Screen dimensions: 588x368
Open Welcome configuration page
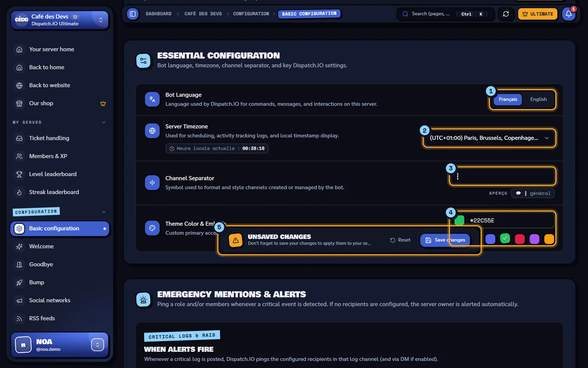(x=60, y=247)
